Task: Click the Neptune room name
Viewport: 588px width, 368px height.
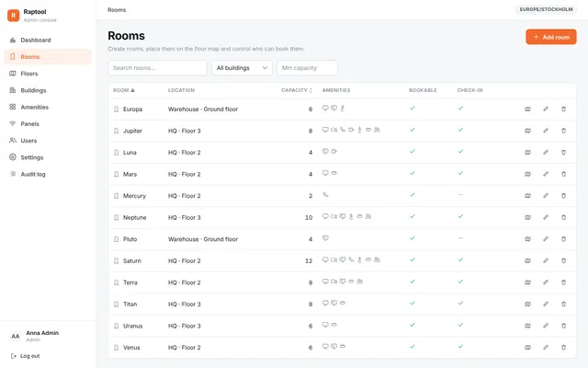Action: 135,217
